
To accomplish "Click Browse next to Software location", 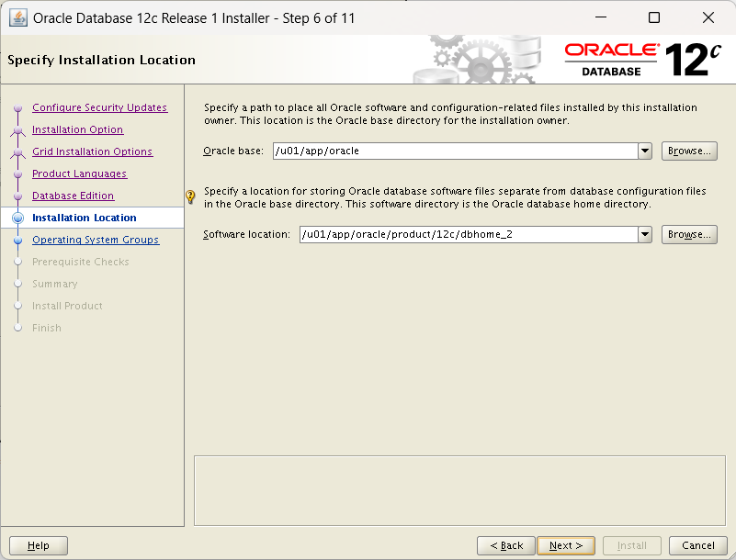I will click(x=689, y=234).
